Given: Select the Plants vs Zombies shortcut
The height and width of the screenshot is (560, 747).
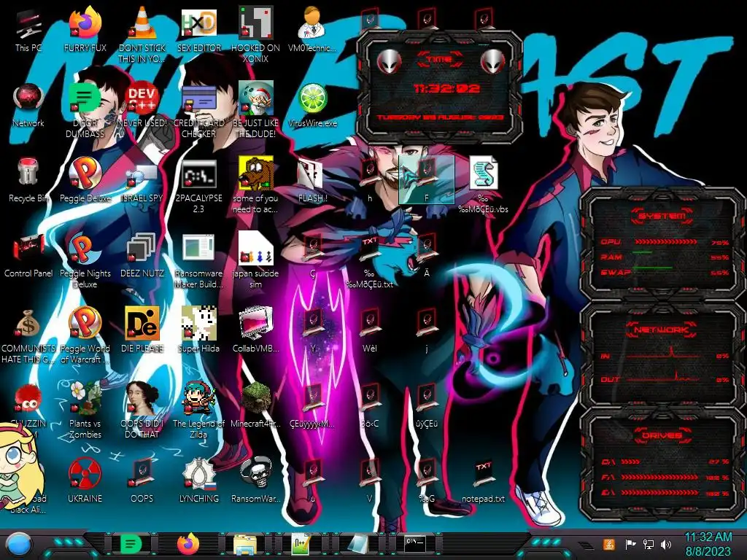Looking at the screenshot, I should pyautogui.click(x=85, y=411).
